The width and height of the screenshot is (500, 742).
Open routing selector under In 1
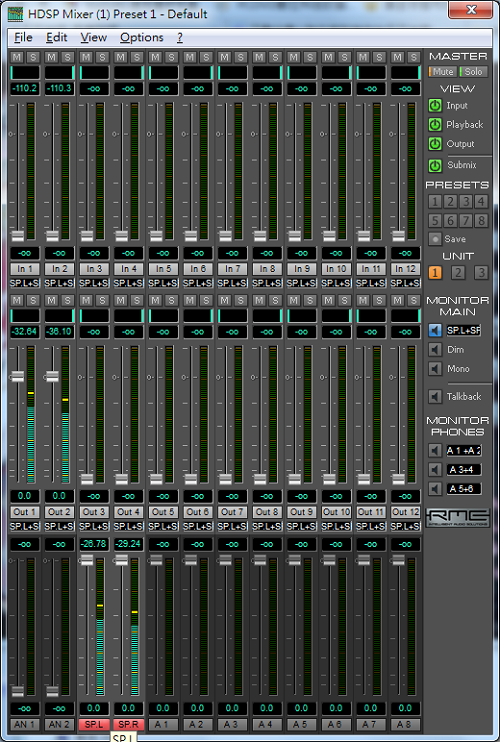pos(25,283)
